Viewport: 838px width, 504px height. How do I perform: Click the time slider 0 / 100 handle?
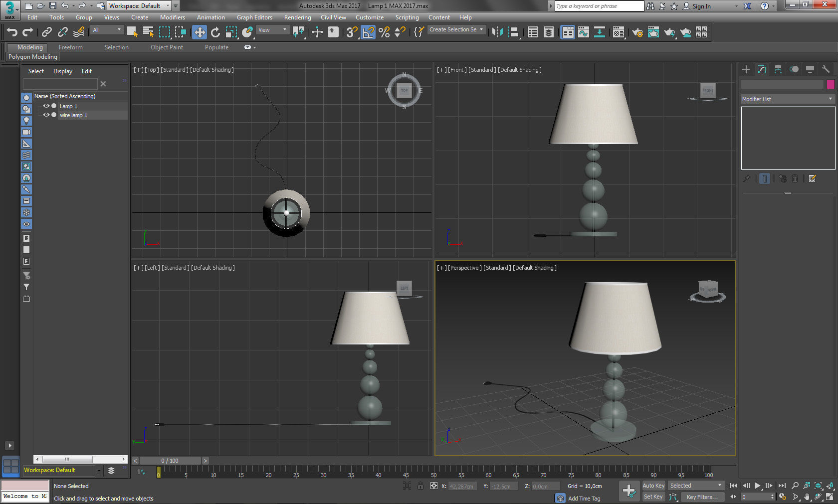point(170,461)
